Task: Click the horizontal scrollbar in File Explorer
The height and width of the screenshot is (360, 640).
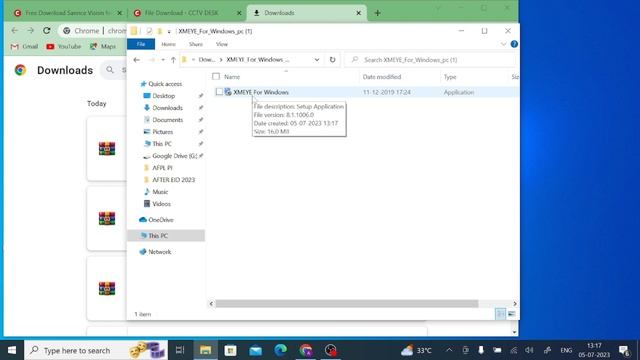Action: pyautogui.click(x=347, y=304)
